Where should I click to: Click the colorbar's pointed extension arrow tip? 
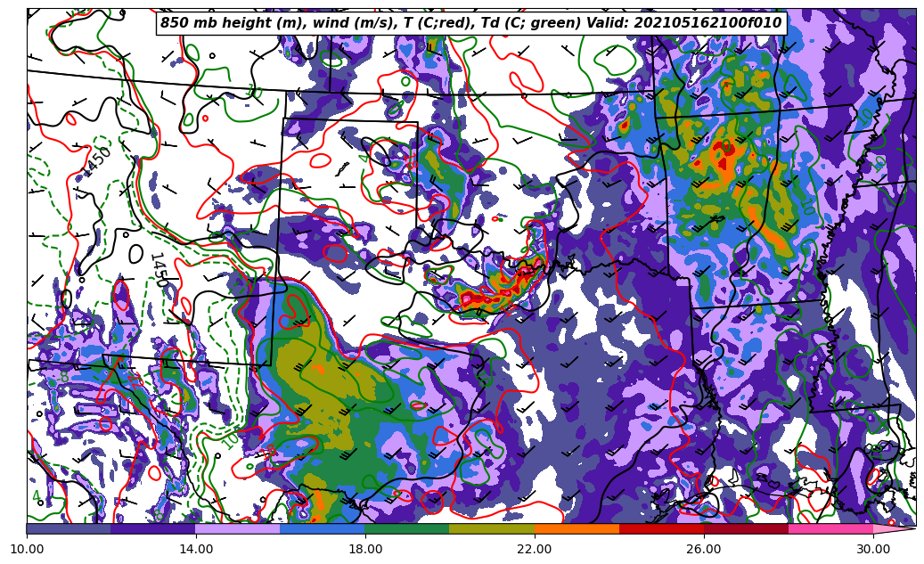(x=895, y=528)
